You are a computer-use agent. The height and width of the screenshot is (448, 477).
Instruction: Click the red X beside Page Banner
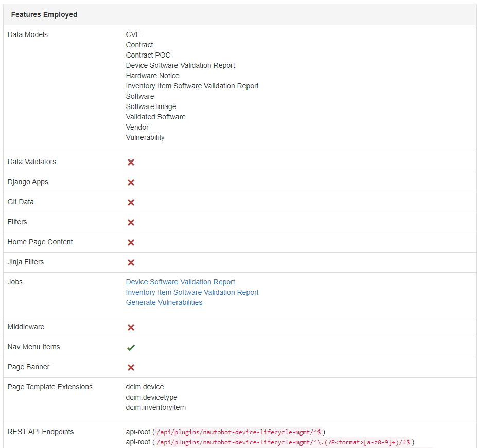coord(131,367)
